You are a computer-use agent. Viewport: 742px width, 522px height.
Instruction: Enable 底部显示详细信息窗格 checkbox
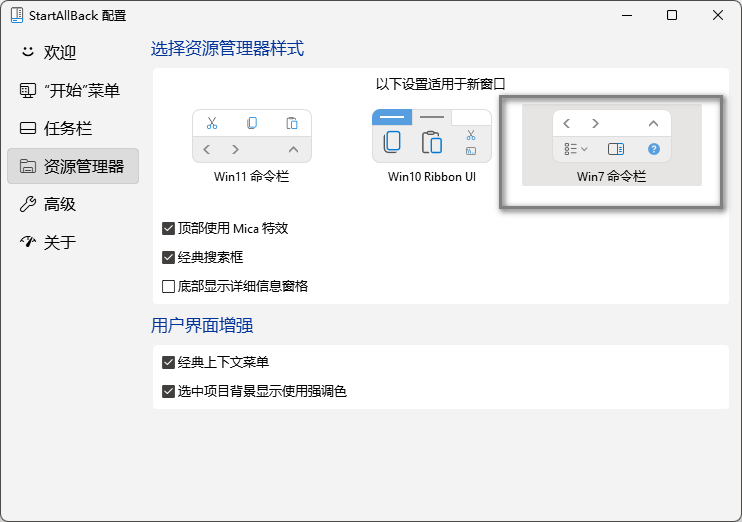coord(169,286)
